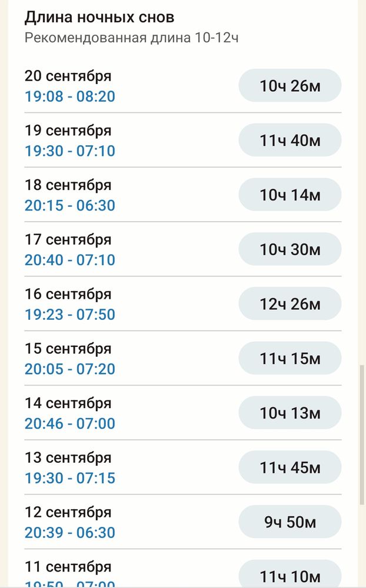
Task: Select the 17 сентября row
Action: 68,239
